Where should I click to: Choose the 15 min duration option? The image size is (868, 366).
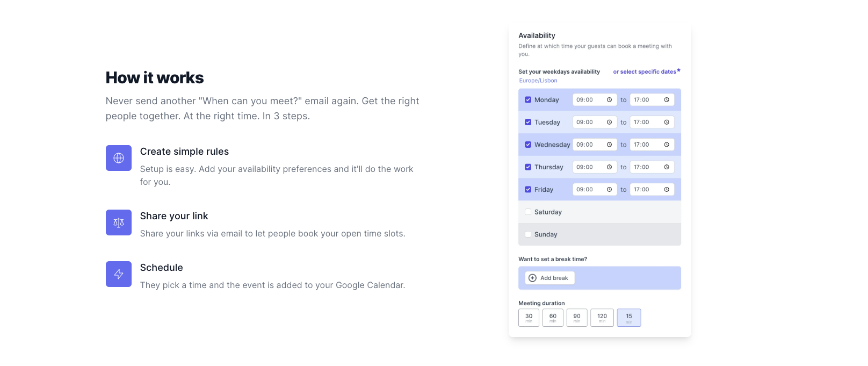pyautogui.click(x=629, y=318)
